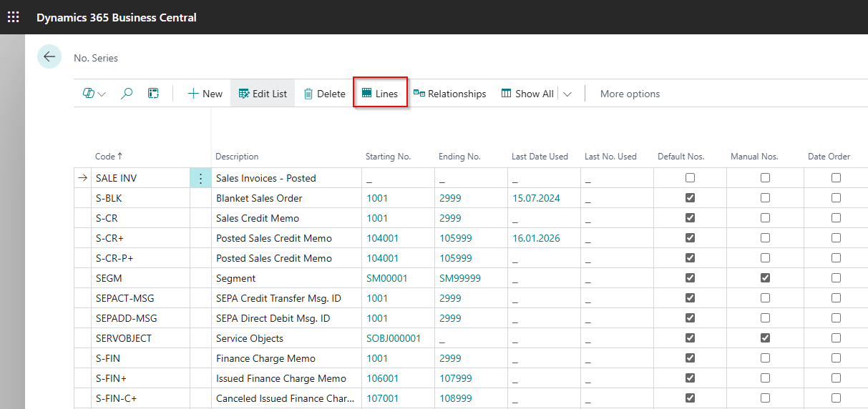
Task: Sort by the Code column header
Action: 109,157
